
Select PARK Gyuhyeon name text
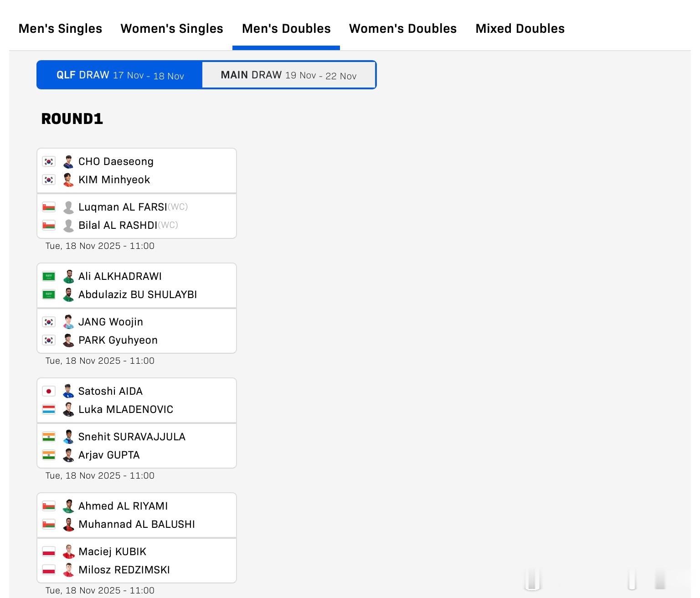(118, 340)
